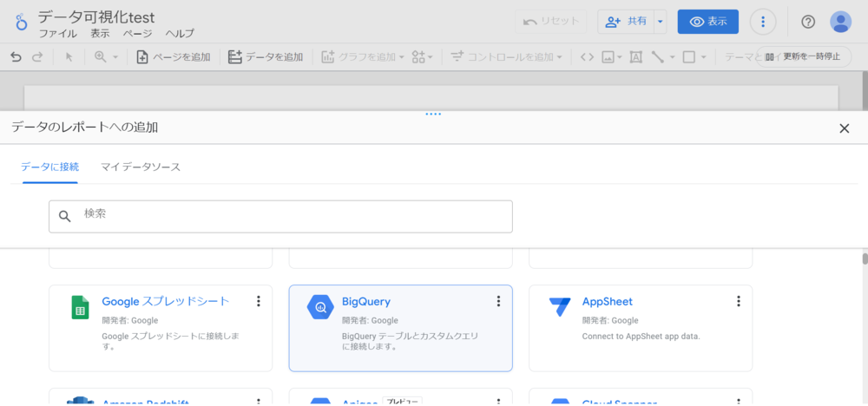Open Google スプレッドシート card three-dot menu
Image resolution: width=868 pixels, height=406 pixels.
(258, 301)
